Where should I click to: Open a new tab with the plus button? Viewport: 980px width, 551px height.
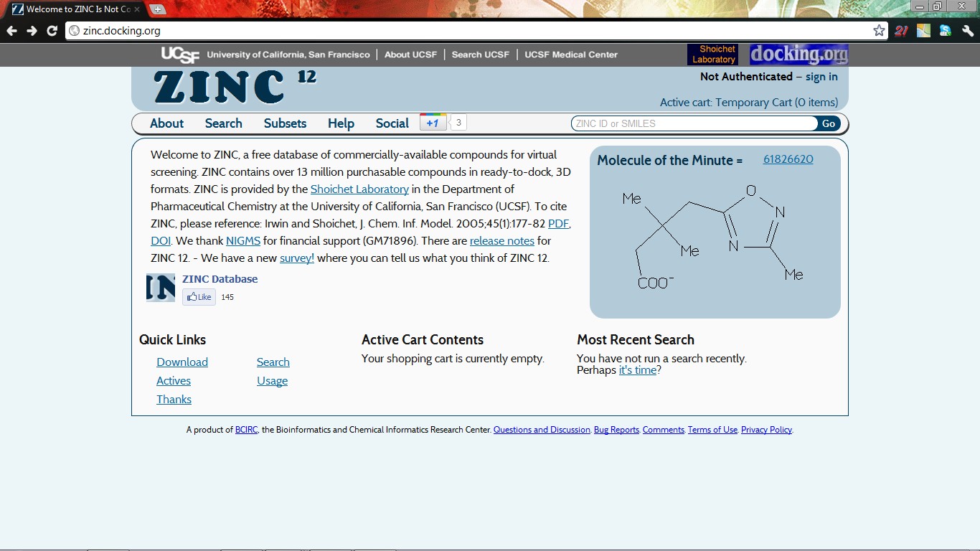pyautogui.click(x=157, y=9)
